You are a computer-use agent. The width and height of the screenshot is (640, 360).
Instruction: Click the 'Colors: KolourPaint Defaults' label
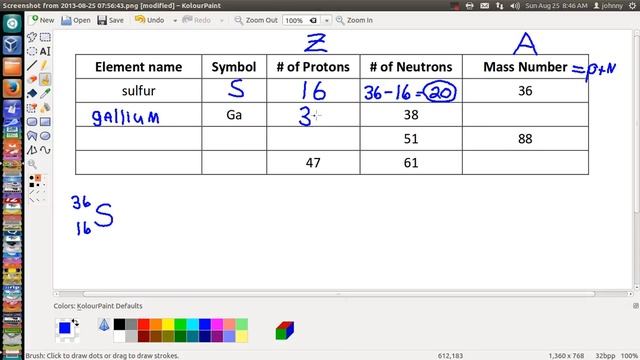98,306
